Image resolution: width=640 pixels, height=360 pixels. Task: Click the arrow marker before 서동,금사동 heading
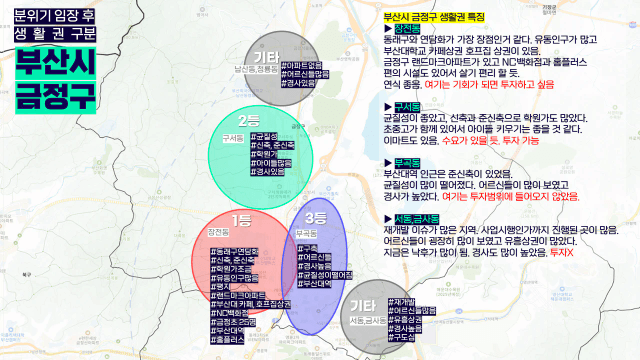point(388,219)
